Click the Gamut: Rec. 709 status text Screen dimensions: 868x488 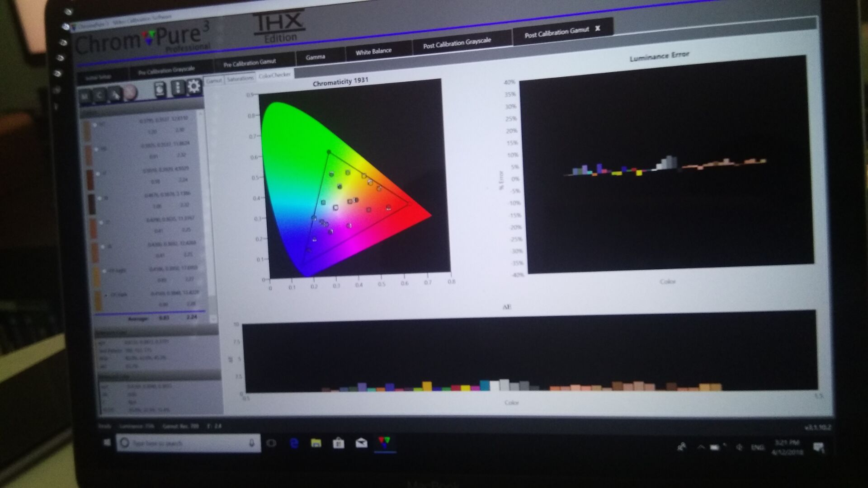coord(180,426)
